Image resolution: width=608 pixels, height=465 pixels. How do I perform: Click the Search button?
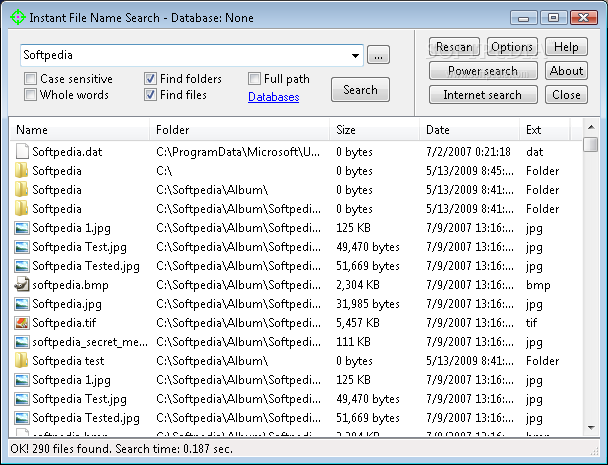point(360,90)
